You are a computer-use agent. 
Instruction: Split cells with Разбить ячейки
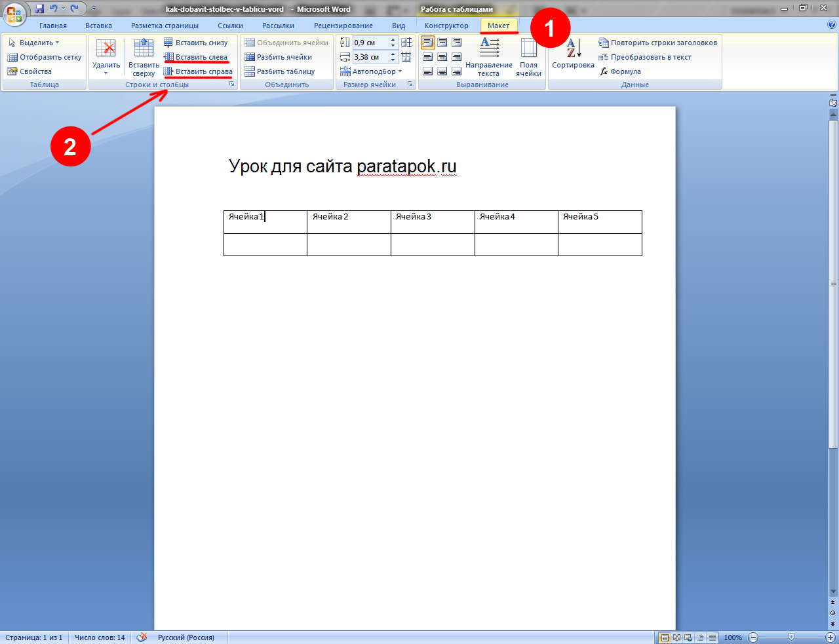coord(279,57)
